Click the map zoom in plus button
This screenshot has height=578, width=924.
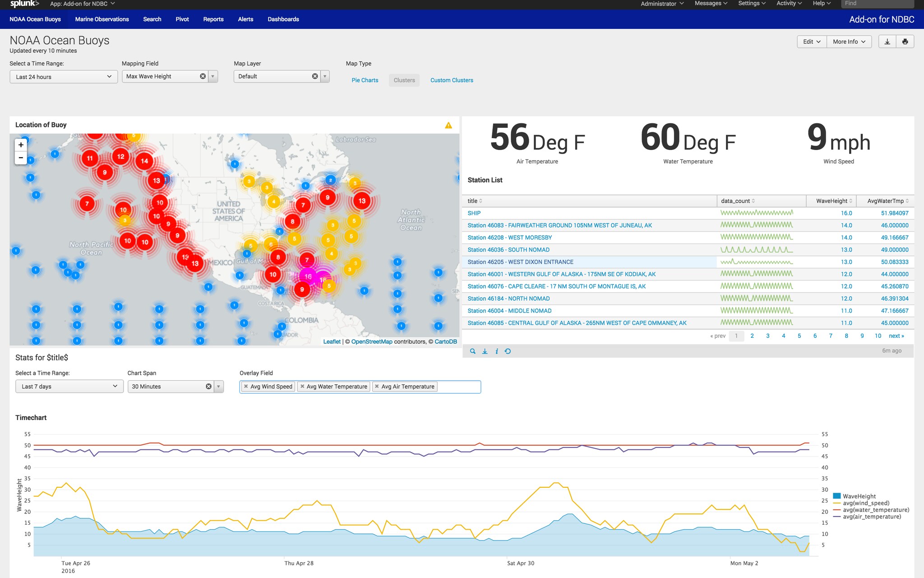pos(21,145)
